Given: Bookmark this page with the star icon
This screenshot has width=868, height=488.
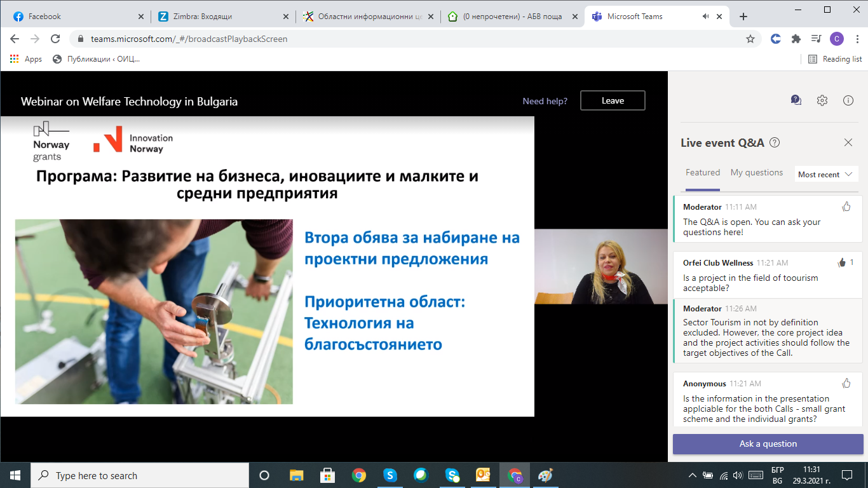Looking at the screenshot, I should click(750, 39).
